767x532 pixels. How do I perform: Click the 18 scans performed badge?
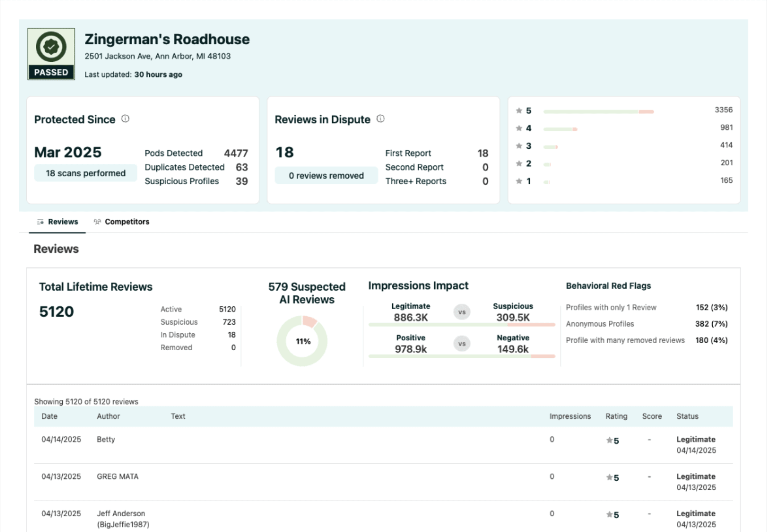86,173
